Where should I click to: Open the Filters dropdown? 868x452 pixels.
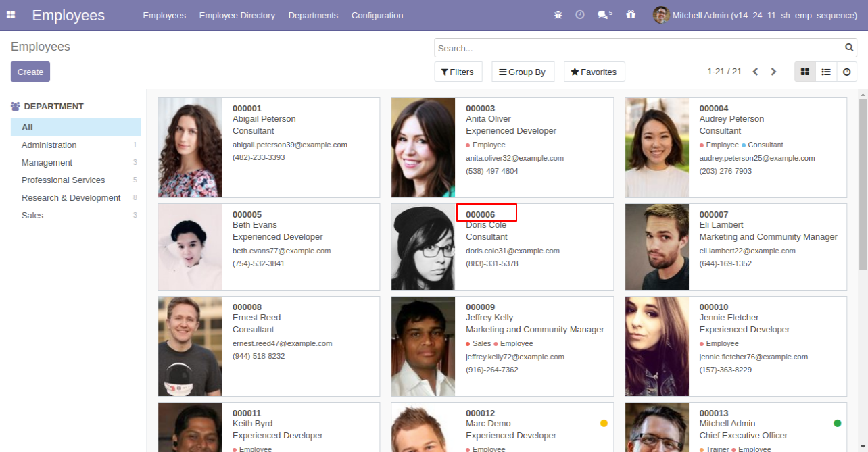(x=458, y=72)
